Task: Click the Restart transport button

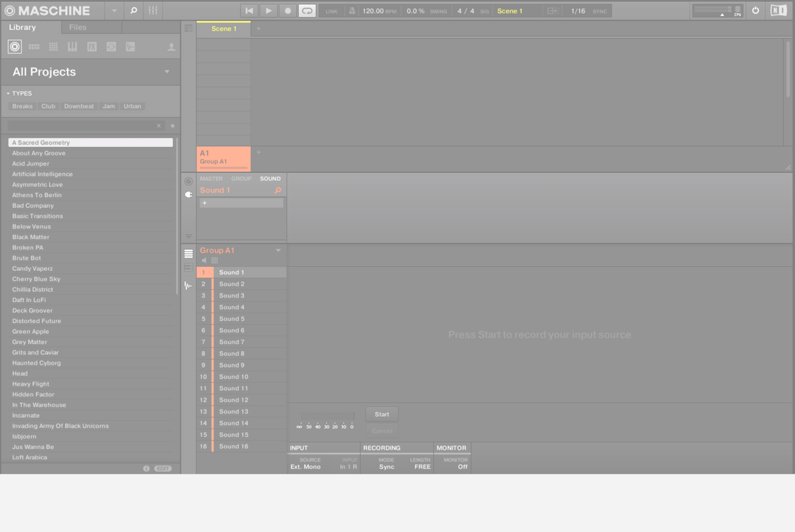Action: click(249, 11)
